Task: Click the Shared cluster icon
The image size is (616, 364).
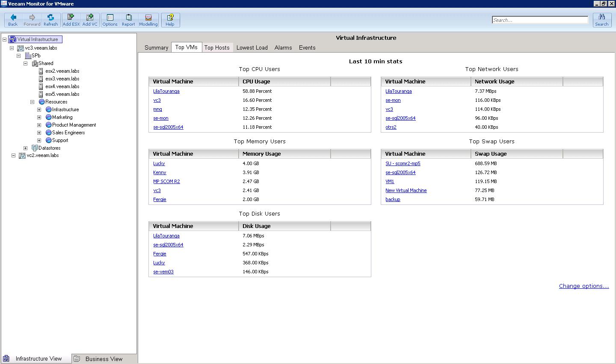Action: click(x=35, y=63)
